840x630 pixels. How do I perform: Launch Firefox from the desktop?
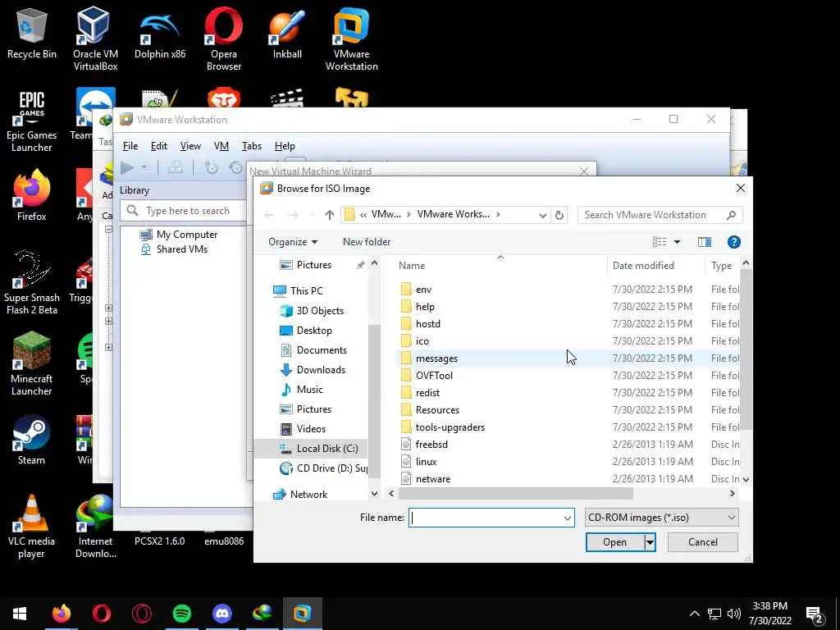pos(32,195)
